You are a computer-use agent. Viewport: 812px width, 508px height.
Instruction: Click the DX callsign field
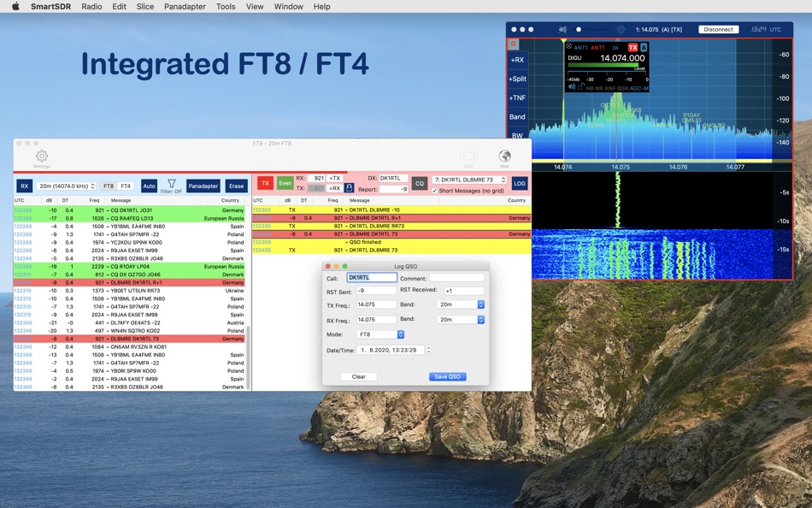click(393, 178)
